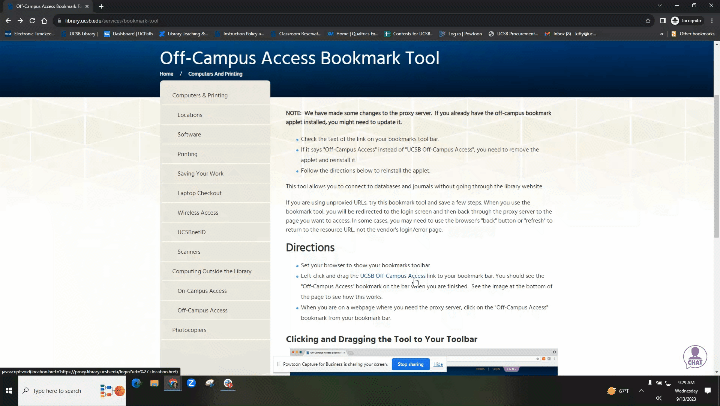Open the Chrome three-dot menu
720x406 pixels.
tap(713, 20)
